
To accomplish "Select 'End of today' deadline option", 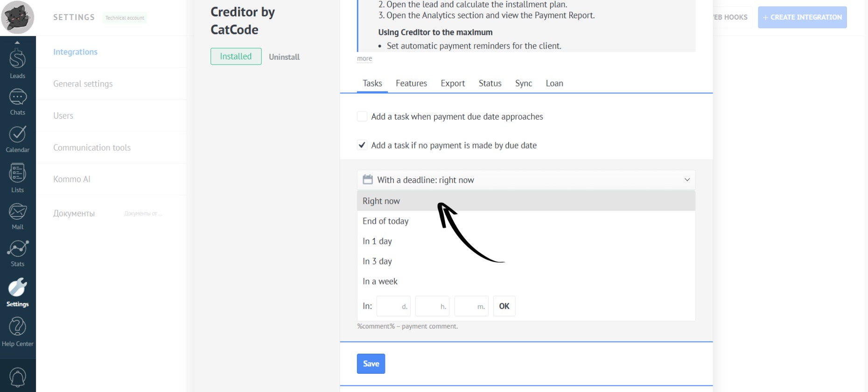I will 385,221.
